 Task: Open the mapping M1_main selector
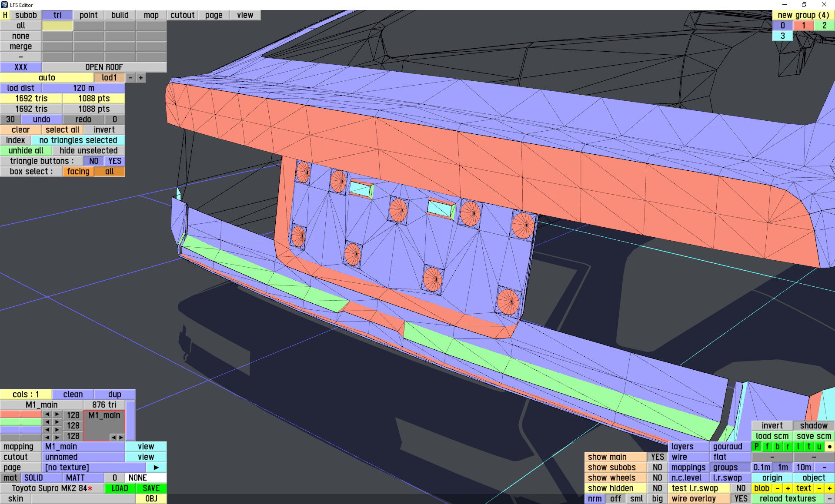[x=83, y=447]
